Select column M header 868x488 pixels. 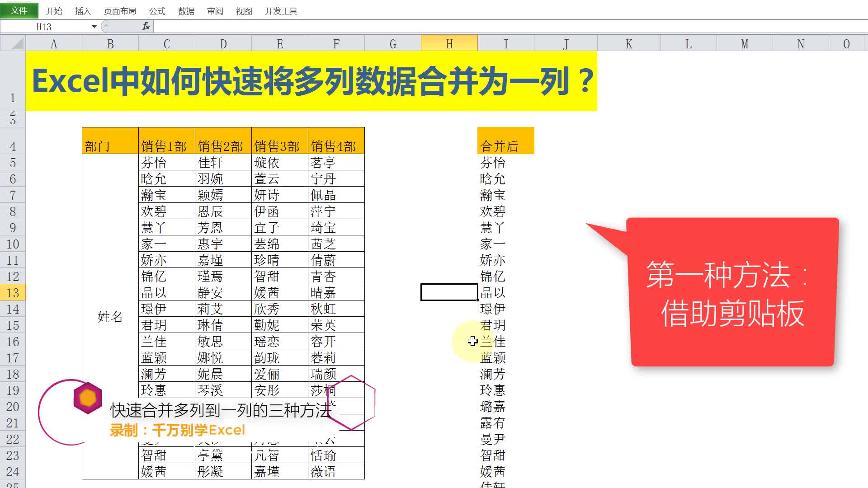pos(745,44)
